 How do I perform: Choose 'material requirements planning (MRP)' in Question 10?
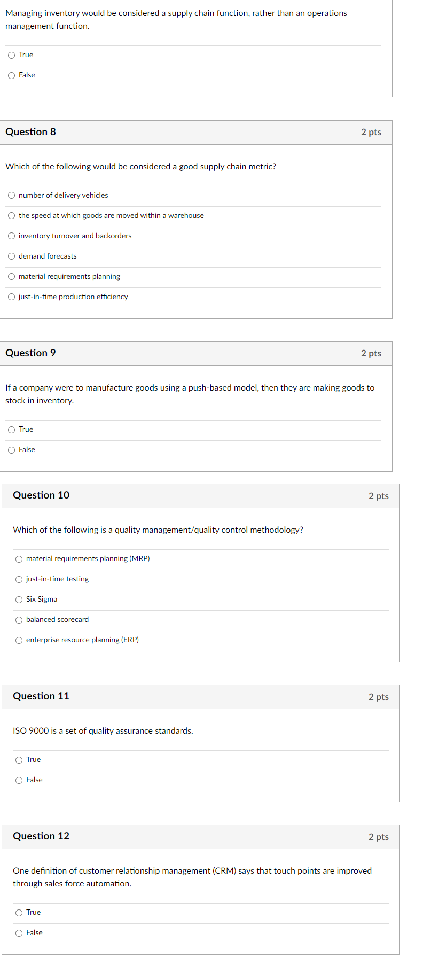(x=19, y=559)
